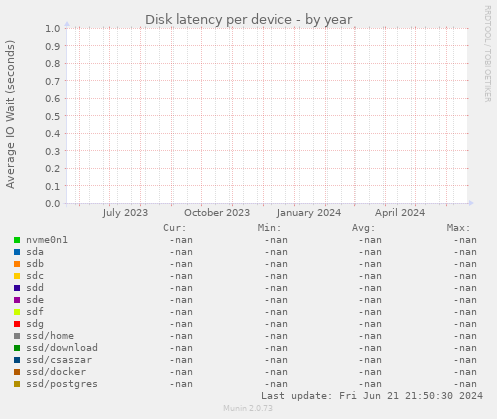Click the sdd dark purple legend swatch
Screen dimensions: 497x419
point(17,288)
